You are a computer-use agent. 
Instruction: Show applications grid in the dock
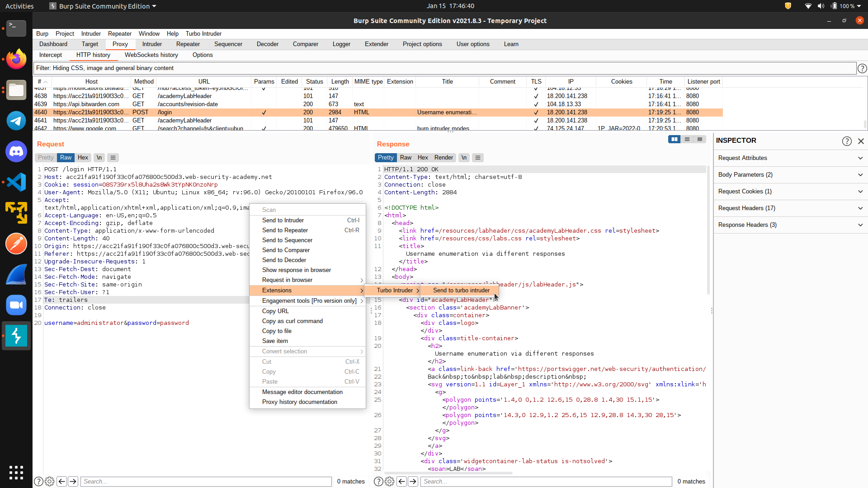click(x=16, y=472)
